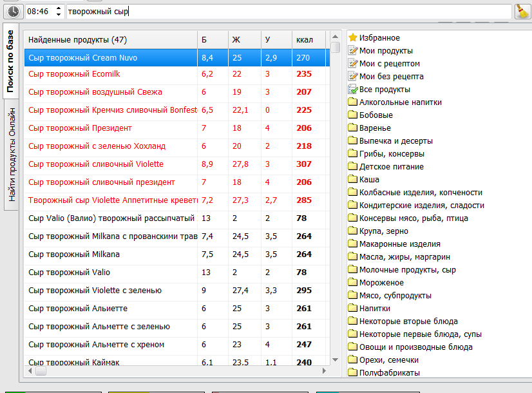Open the Мясо, субпродукты folder icon
The image size is (532, 393).
[x=353, y=295]
